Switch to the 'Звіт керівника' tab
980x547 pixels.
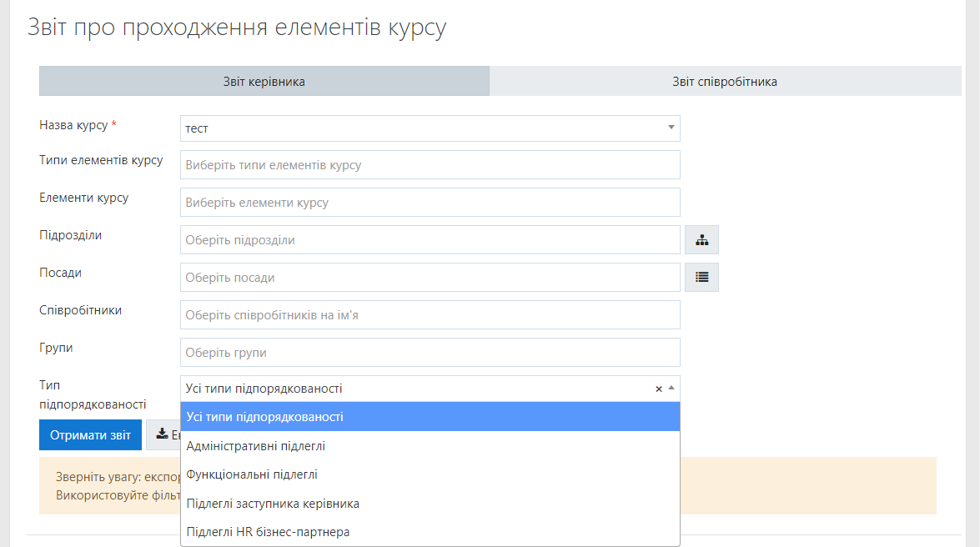click(x=264, y=81)
